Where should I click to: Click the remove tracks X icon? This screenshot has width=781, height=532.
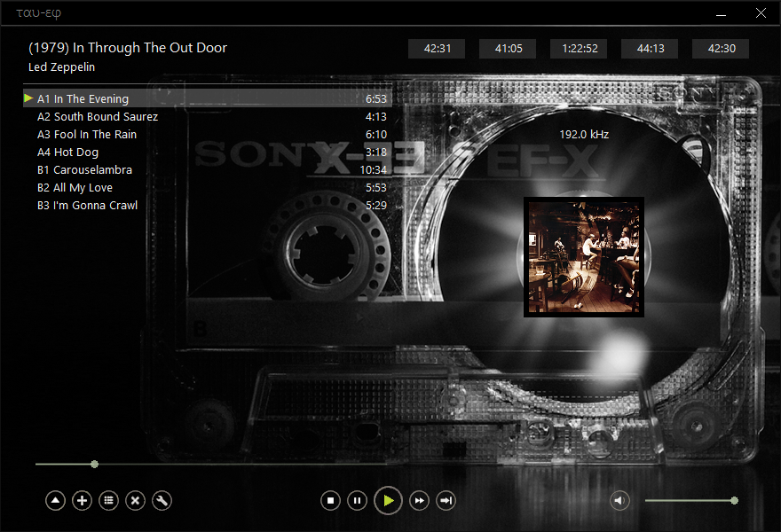tap(135, 501)
